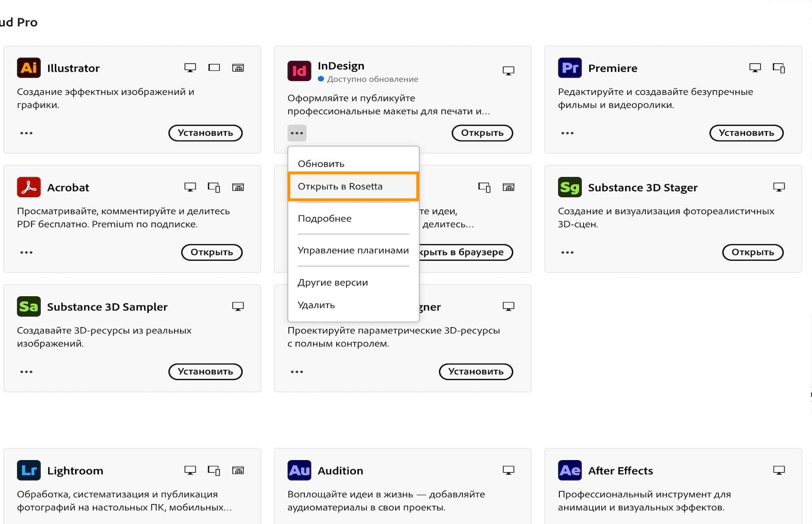Click Lightroom's desktop-and-mobile platform icon
812x524 pixels.
click(214, 470)
